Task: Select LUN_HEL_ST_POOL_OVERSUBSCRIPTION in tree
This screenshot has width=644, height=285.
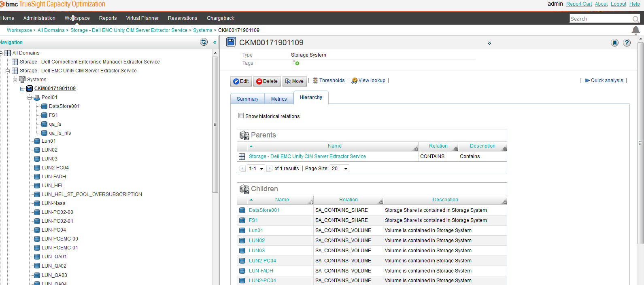Action: point(92,194)
